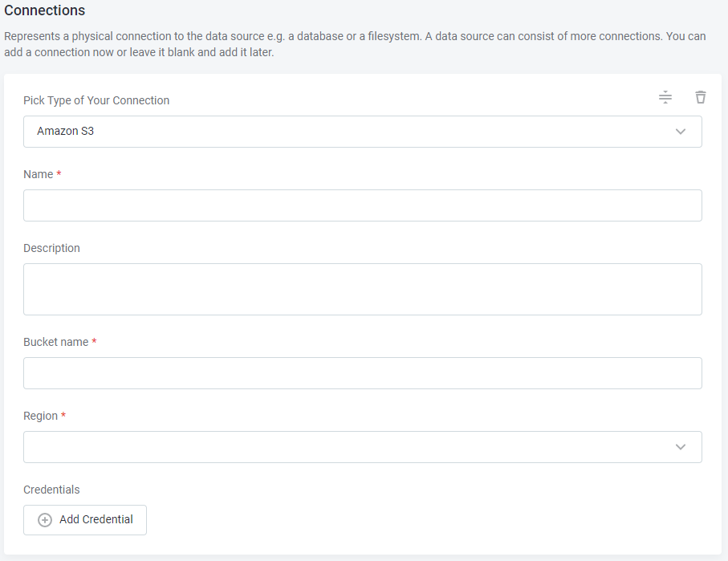
Task: Focus the Name input field
Action: coord(362,205)
